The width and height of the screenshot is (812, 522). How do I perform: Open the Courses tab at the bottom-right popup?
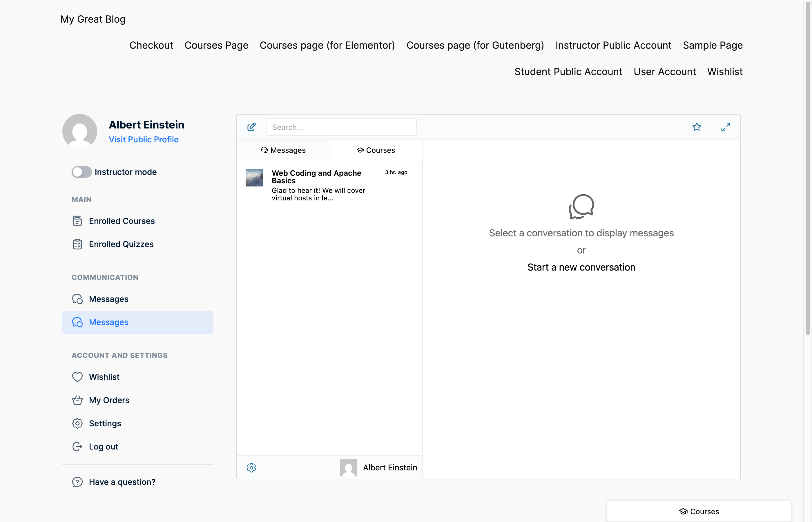click(699, 512)
